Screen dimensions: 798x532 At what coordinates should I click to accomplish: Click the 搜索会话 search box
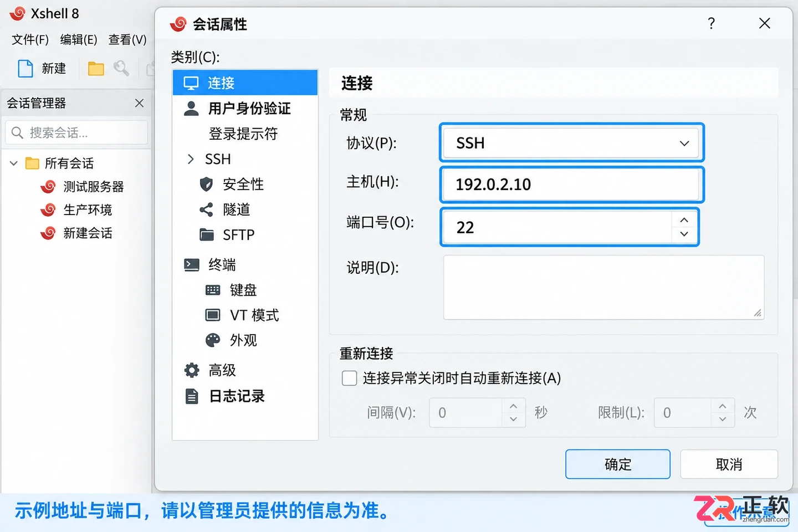point(76,133)
